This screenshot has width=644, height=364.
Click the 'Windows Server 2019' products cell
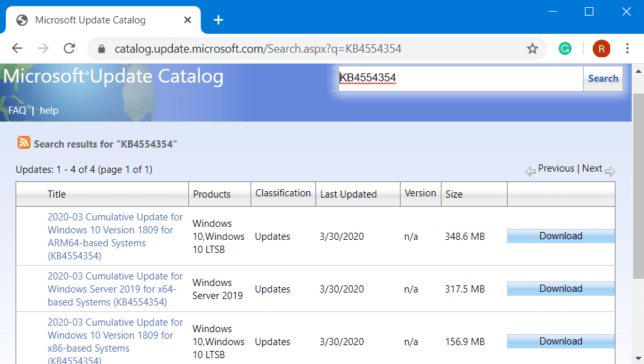(217, 289)
